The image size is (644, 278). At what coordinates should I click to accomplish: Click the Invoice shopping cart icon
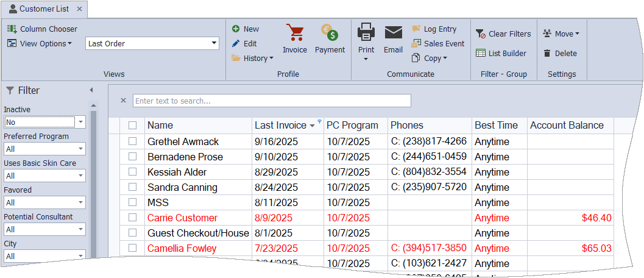[295, 34]
